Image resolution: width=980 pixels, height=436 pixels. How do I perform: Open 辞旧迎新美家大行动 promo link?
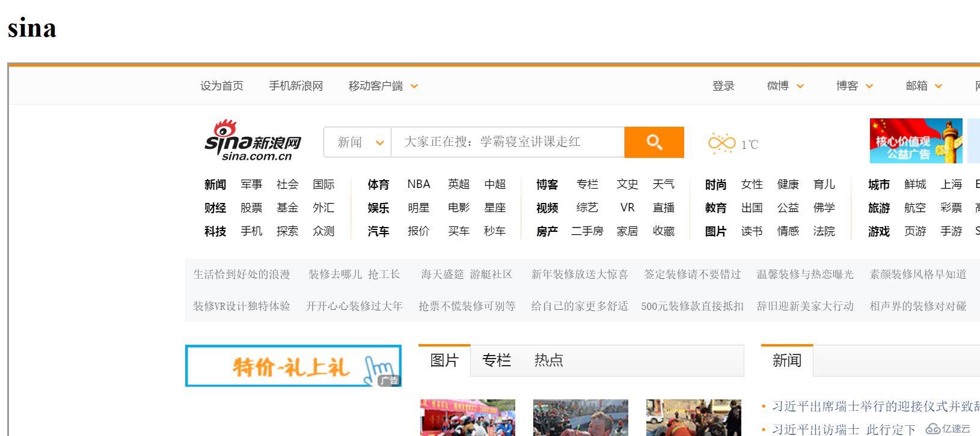point(805,306)
